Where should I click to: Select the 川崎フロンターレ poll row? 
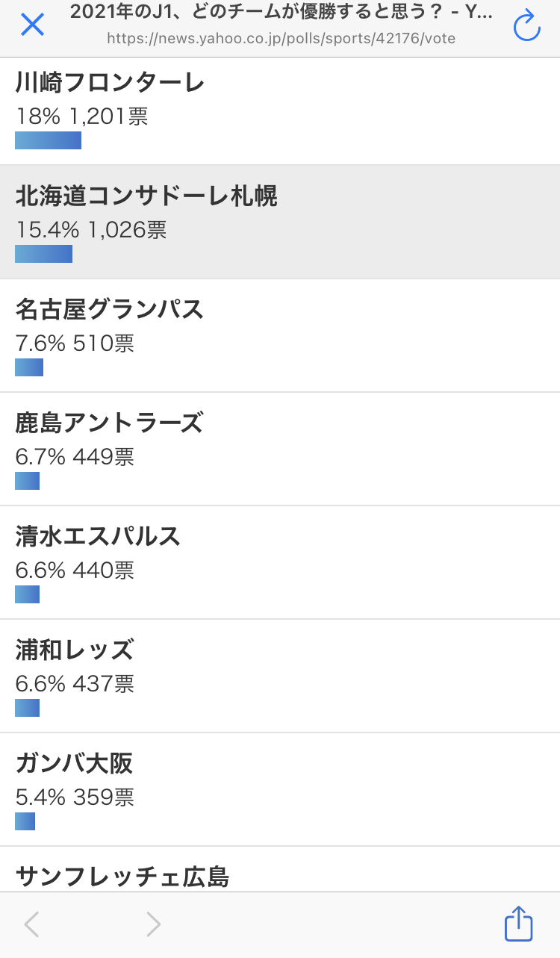280,111
